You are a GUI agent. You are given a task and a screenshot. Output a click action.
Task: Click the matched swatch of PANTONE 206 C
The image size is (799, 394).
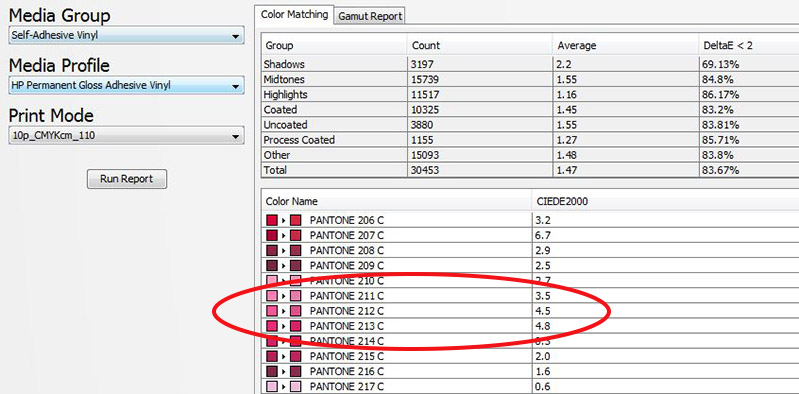point(296,220)
